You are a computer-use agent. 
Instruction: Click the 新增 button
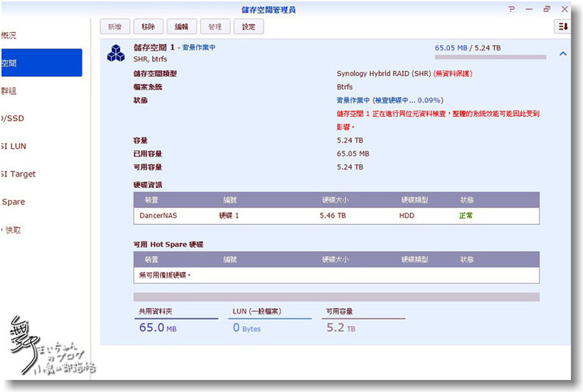pos(115,26)
